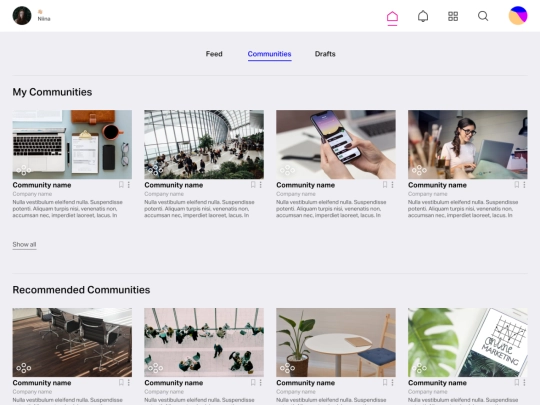Go to the Home icon in header

coord(392,17)
